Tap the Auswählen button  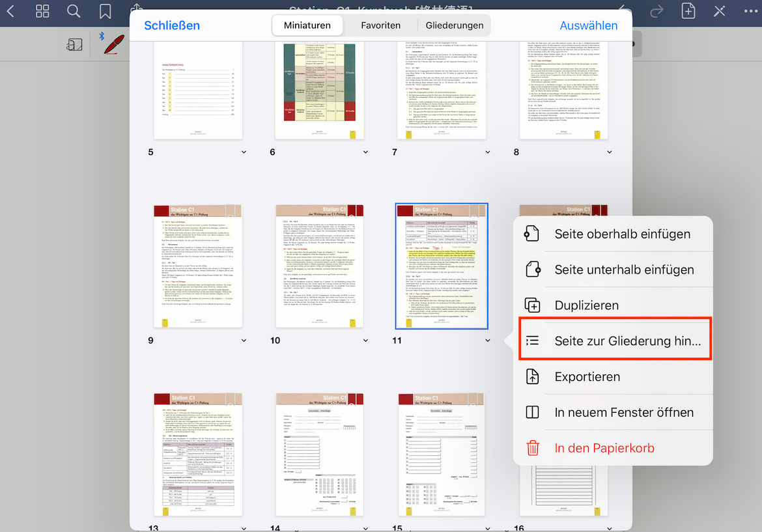588,25
